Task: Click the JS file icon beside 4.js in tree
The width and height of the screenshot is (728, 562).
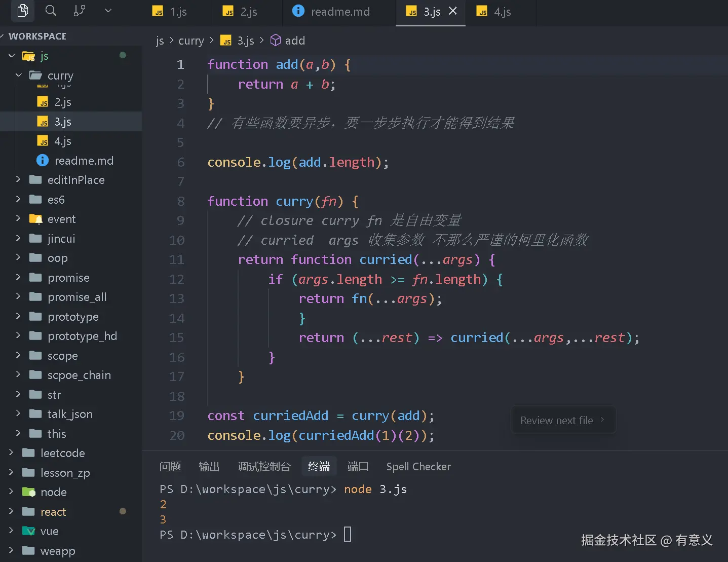Action: (43, 141)
